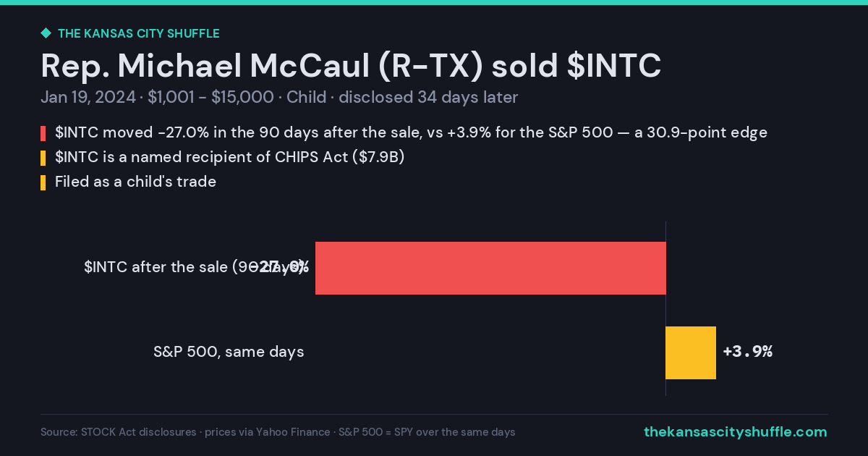Click the Filed as a child's trade text
This screenshot has width=868, height=456.
pos(135,182)
